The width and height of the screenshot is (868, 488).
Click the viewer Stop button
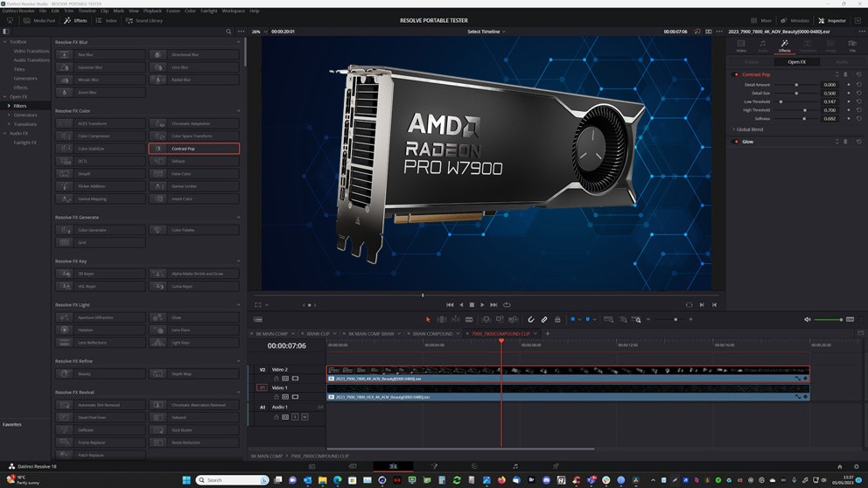coord(472,305)
